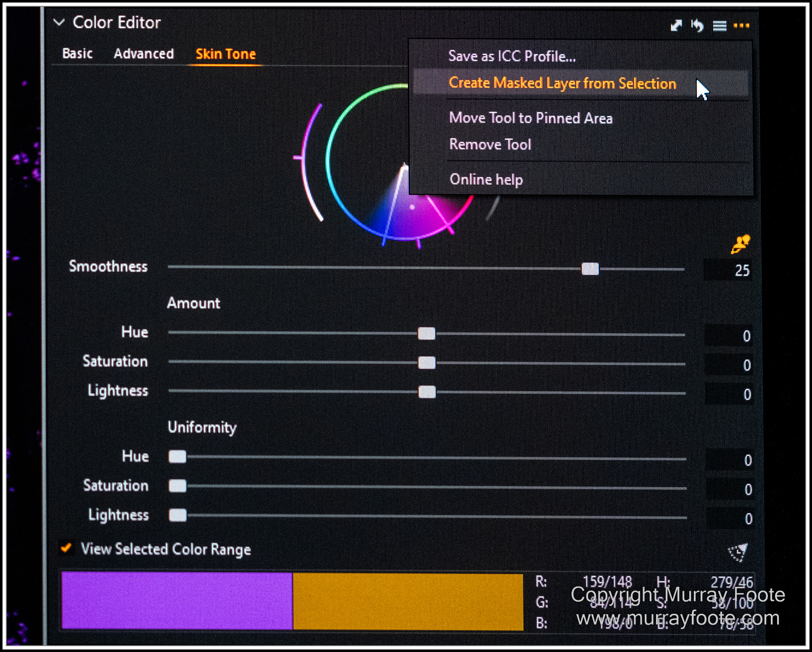Click the reset tool arrow icon
Viewport: 812px width, 652px height.
[x=697, y=26]
